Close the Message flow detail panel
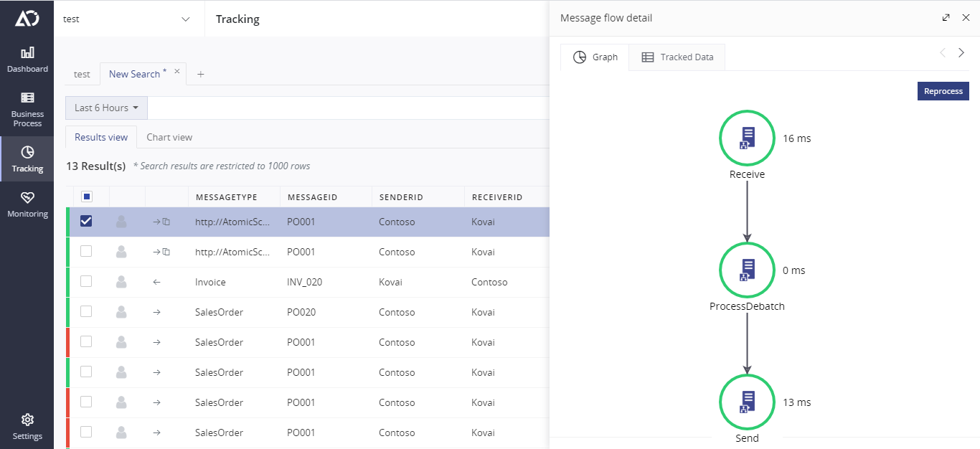This screenshot has height=449, width=980. coord(966,18)
